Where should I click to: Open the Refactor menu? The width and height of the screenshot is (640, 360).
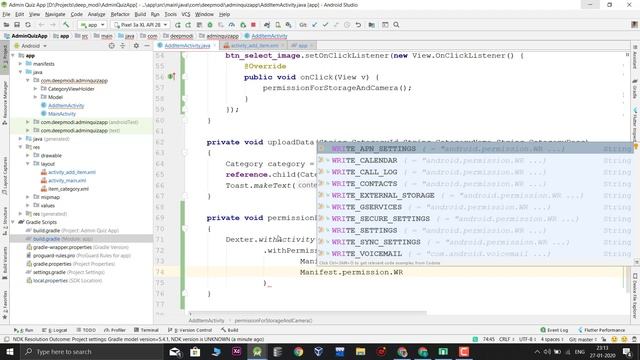click(120, 14)
